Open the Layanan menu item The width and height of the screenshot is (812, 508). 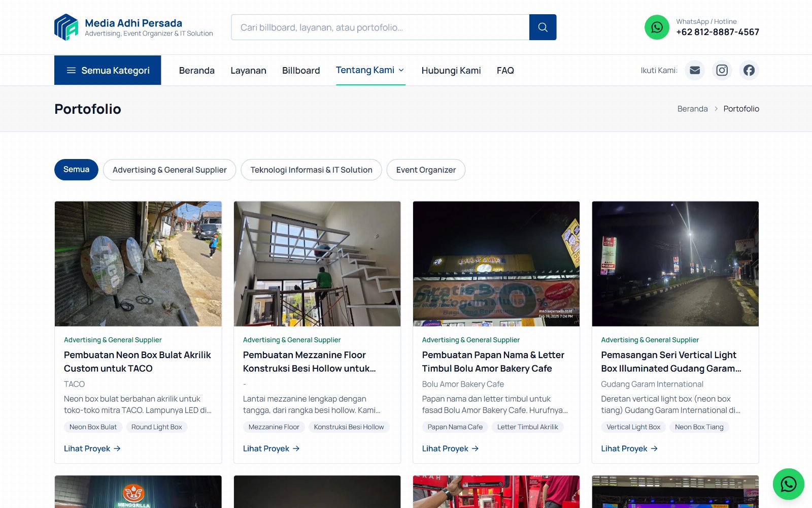[x=248, y=71]
